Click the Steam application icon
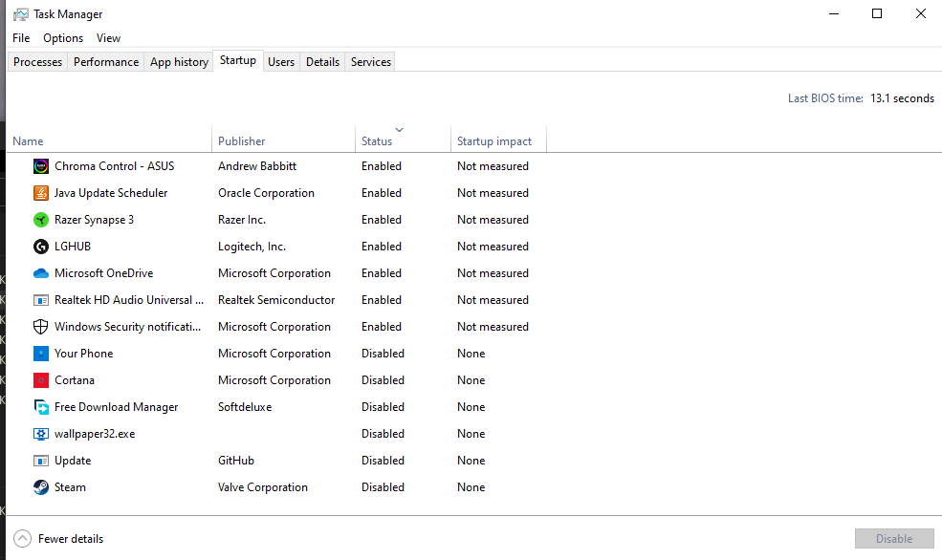 [x=40, y=486]
